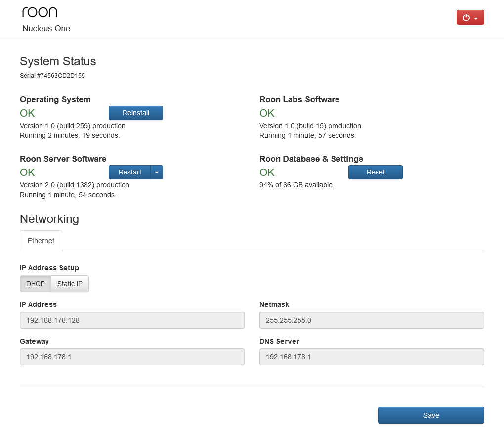Click '94% of 86 GB available.' text

click(296, 185)
